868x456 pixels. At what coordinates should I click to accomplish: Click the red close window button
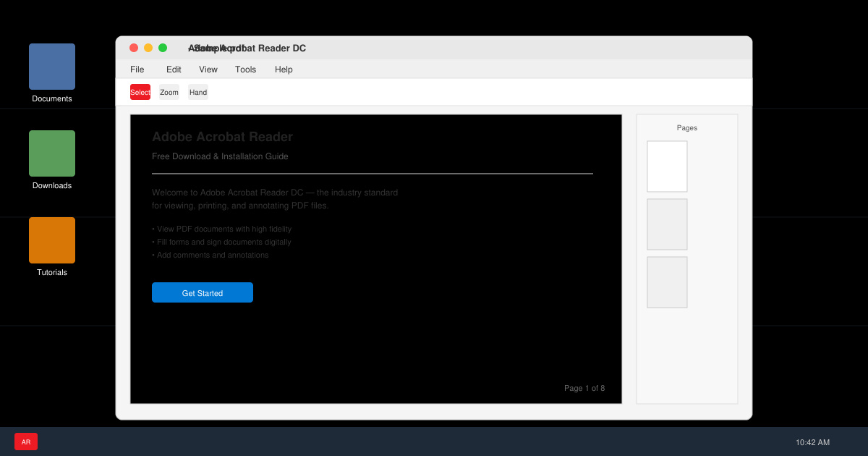point(134,48)
